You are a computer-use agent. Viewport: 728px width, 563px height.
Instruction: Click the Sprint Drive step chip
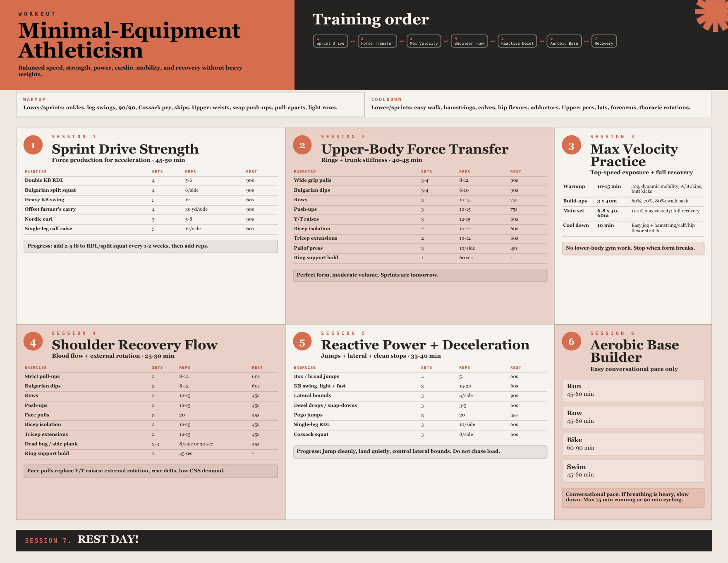click(x=330, y=41)
